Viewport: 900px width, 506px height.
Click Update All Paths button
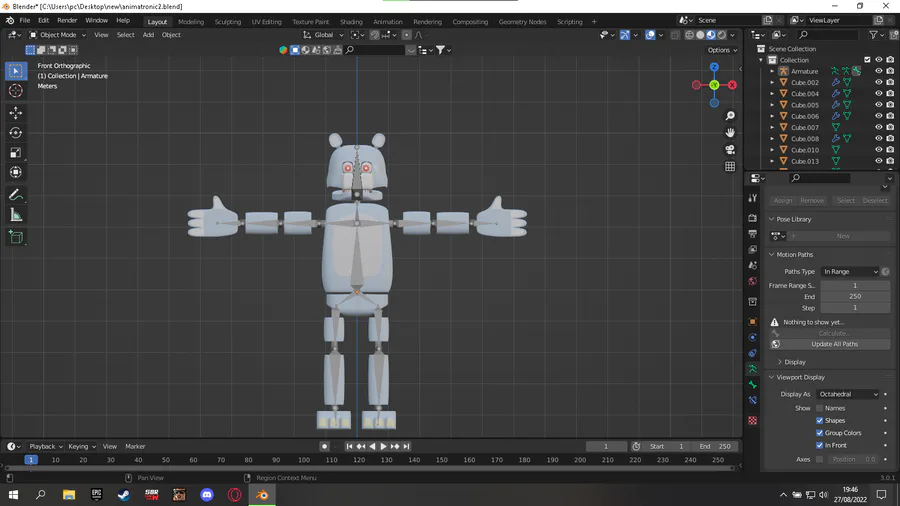[834, 344]
